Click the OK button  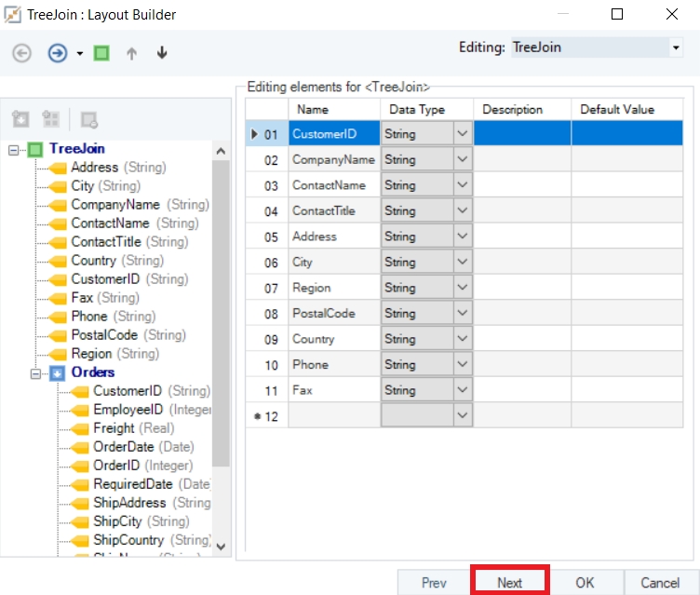tap(584, 583)
